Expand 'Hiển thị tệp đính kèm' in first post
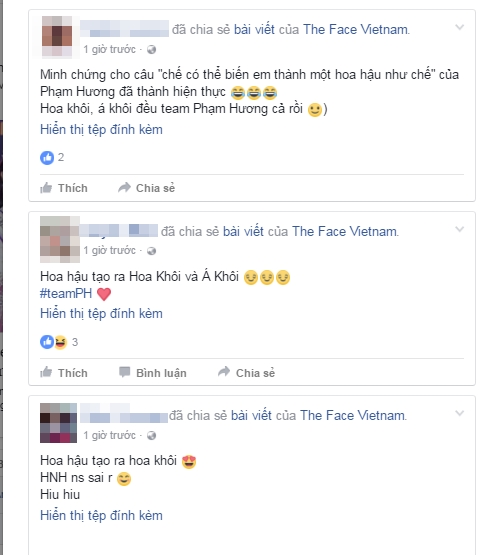 pyautogui.click(x=101, y=130)
